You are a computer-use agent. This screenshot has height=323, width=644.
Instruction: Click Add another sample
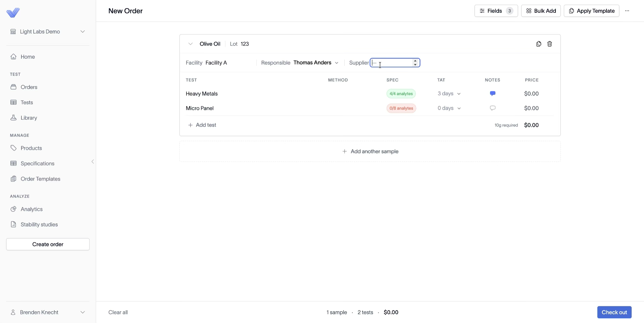point(370,151)
